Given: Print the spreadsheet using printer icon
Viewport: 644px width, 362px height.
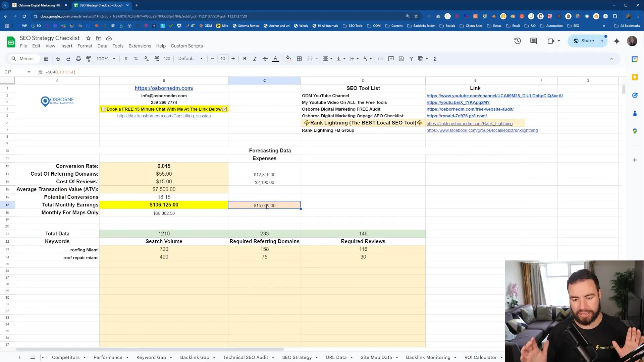Looking at the screenshot, I should tap(78, 59).
